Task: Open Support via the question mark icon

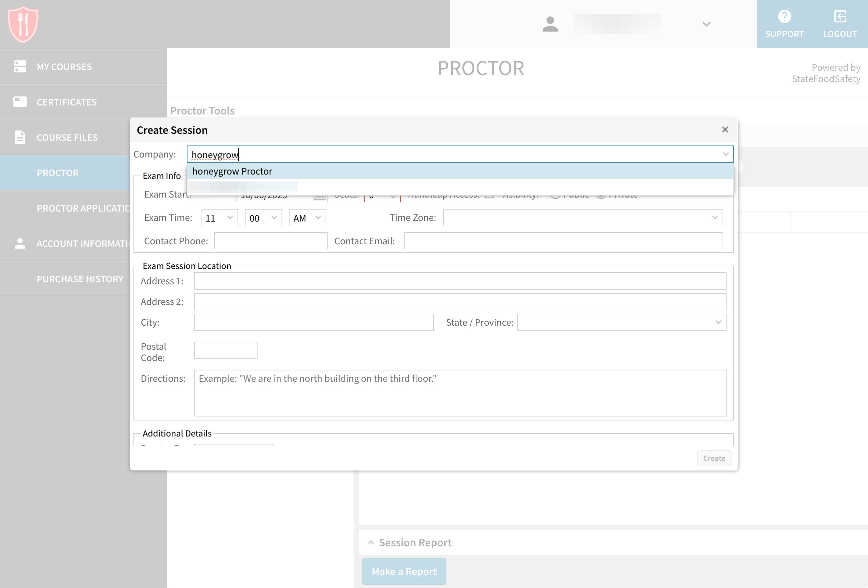Action: coord(784,17)
